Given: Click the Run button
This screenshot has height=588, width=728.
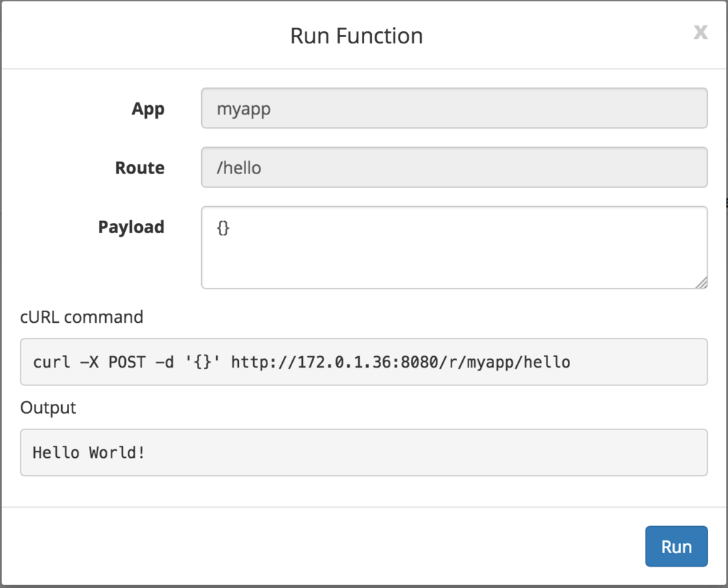Looking at the screenshot, I should click(x=676, y=546).
